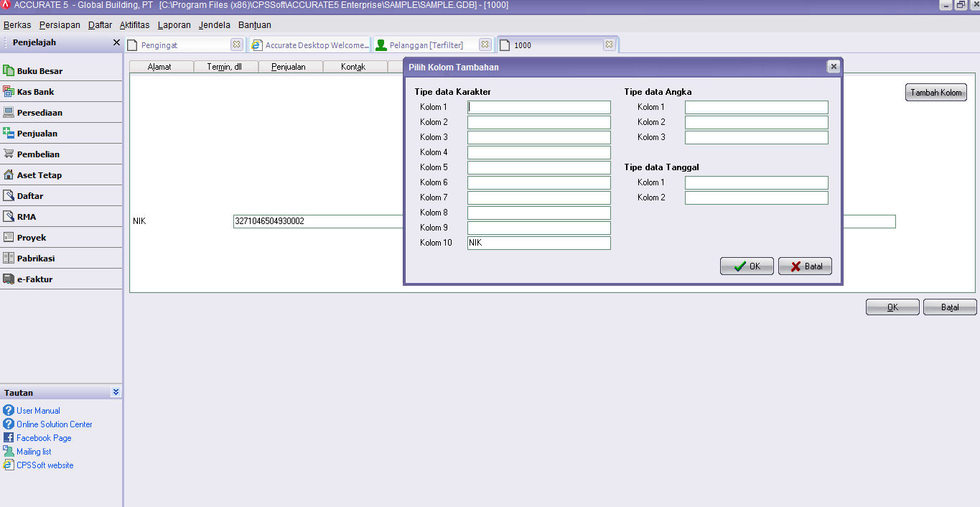Close the Penjelajah explorer panel

coord(116,42)
